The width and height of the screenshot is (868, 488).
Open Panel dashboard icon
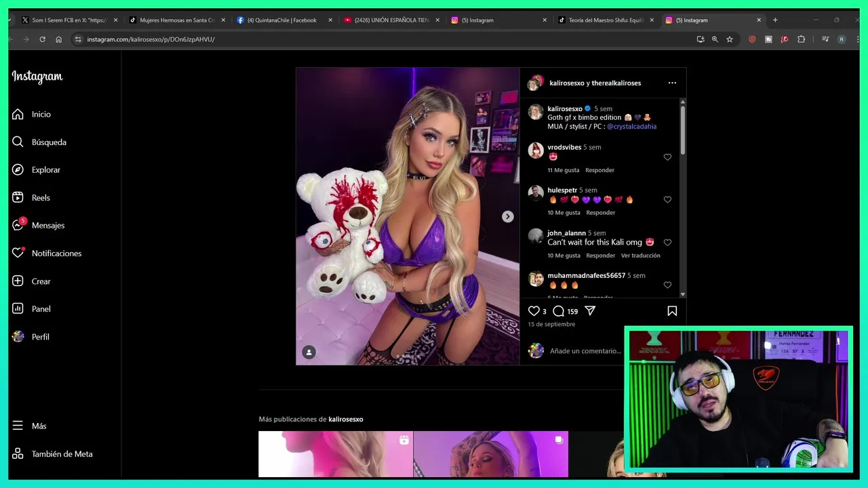click(x=18, y=308)
